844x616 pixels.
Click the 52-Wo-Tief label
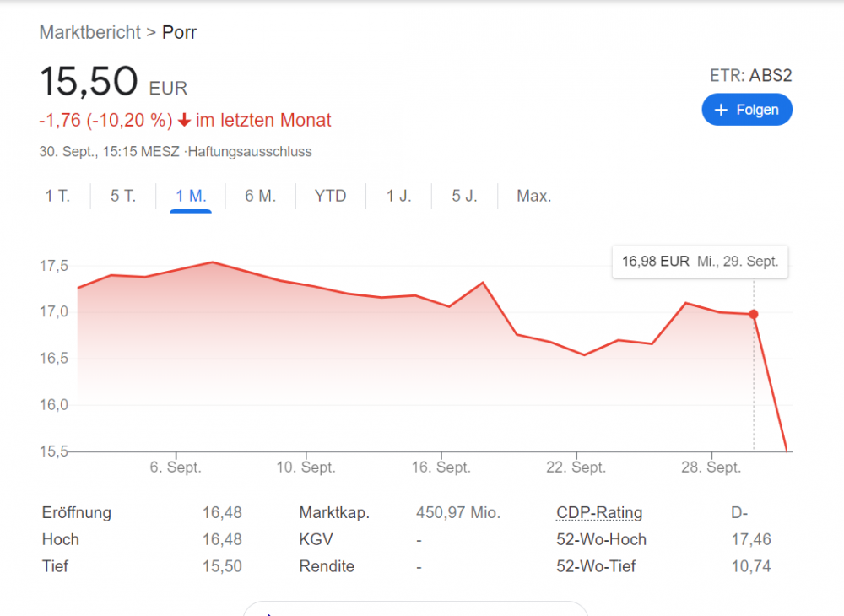[596, 566]
